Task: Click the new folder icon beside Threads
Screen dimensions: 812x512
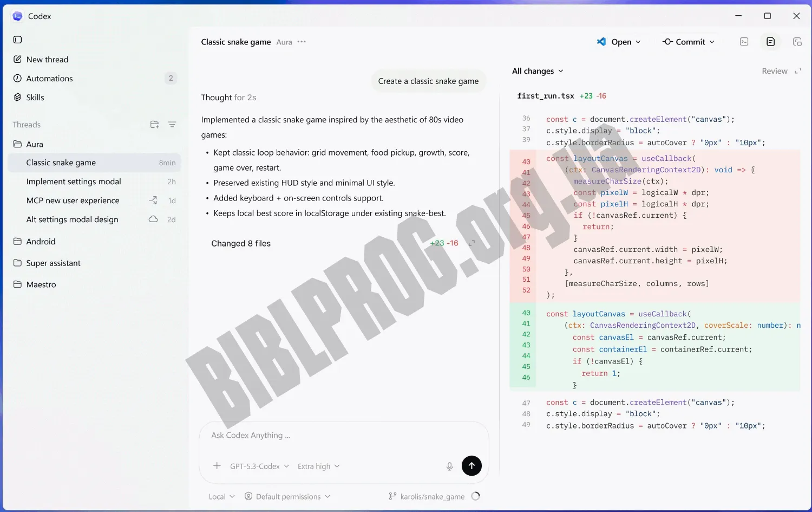Action: click(154, 125)
